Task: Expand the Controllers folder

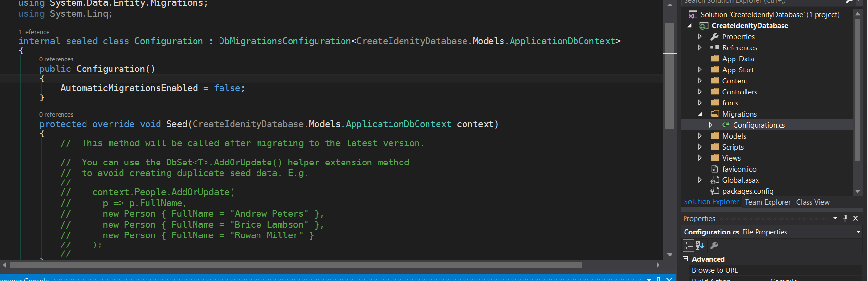Action: coord(700,92)
